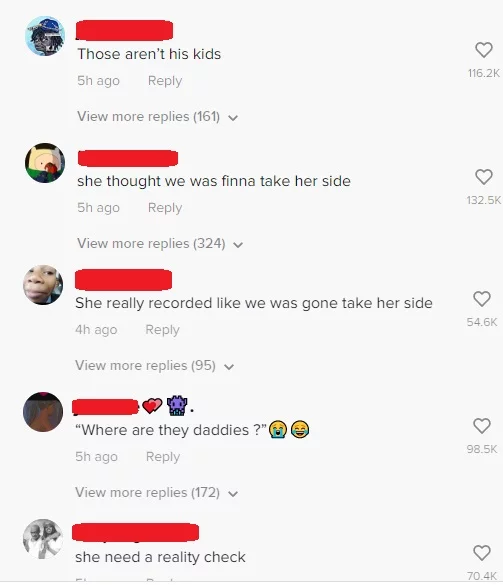
Task: Open the dark avatar profile with heart
Action: pos(43,412)
